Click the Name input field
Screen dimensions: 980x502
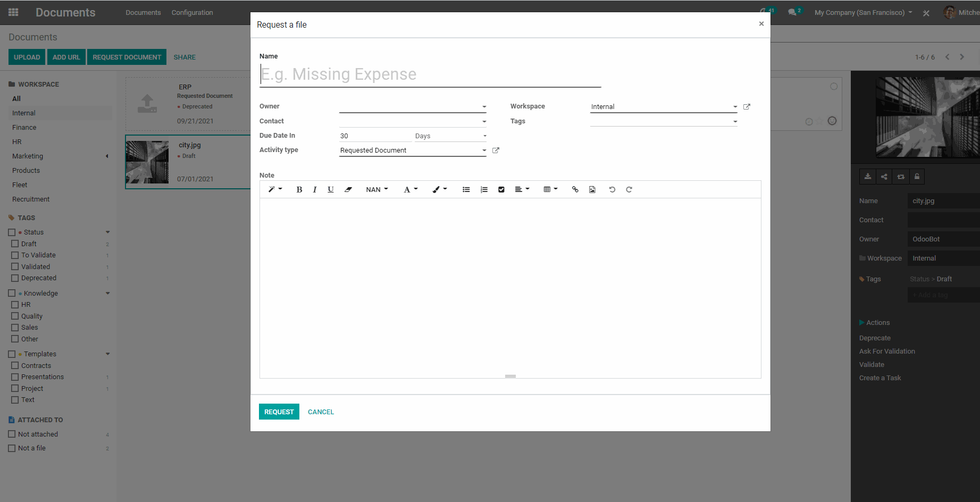430,74
